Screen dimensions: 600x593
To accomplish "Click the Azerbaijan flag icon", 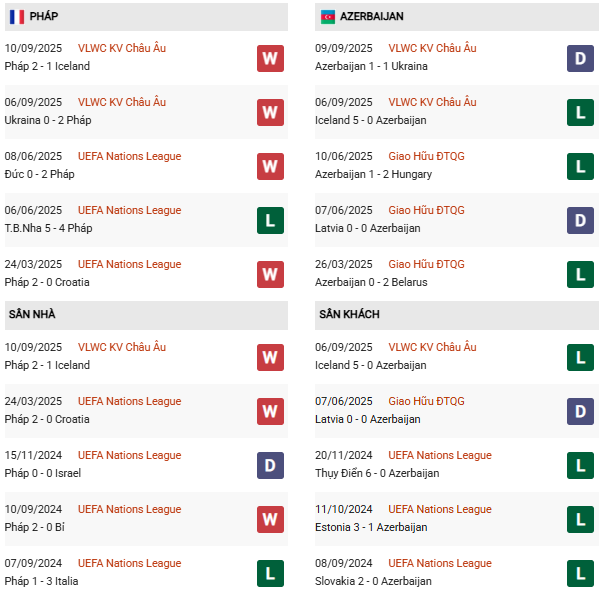I will 327,17.
